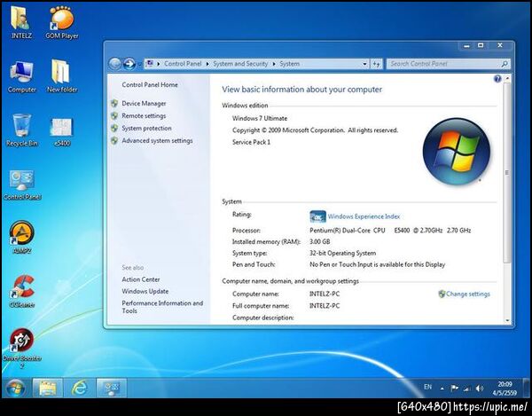
Task: Select Control Panel in the breadcrumb
Action: click(x=183, y=64)
